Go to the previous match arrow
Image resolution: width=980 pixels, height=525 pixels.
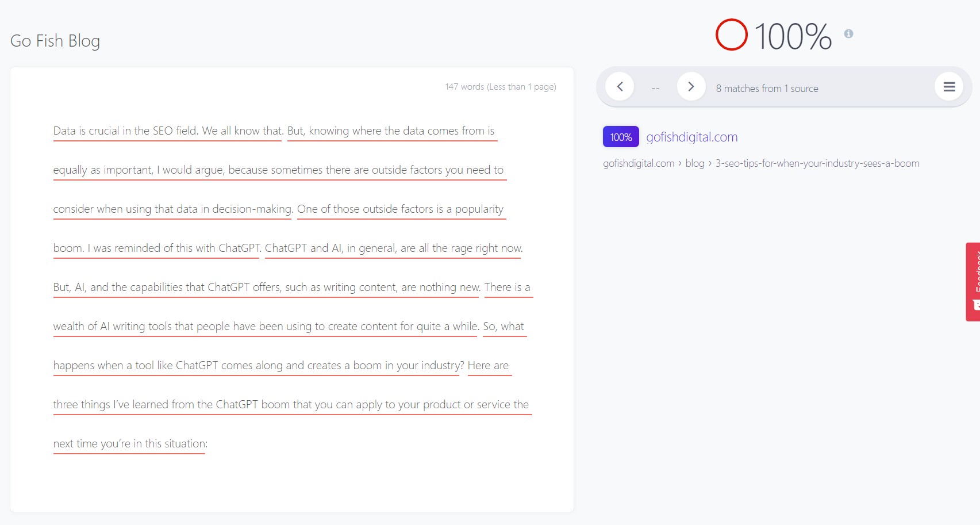[620, 87]
